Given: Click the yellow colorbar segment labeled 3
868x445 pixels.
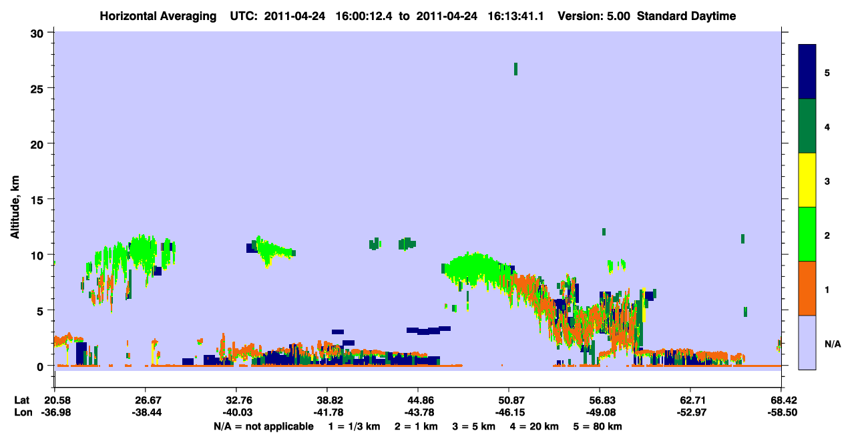Looking at the screenshot, I should pos(807,180).
